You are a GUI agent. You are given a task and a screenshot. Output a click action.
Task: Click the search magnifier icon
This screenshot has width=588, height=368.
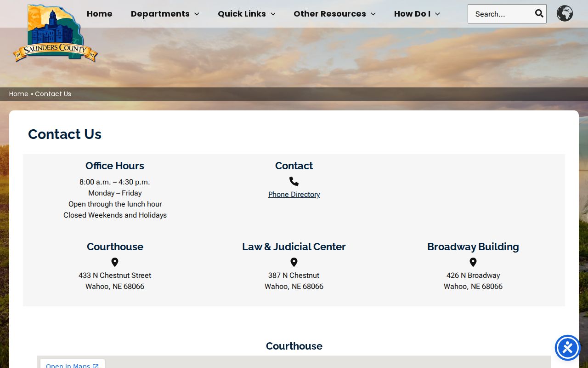click(x=539, y=13)
